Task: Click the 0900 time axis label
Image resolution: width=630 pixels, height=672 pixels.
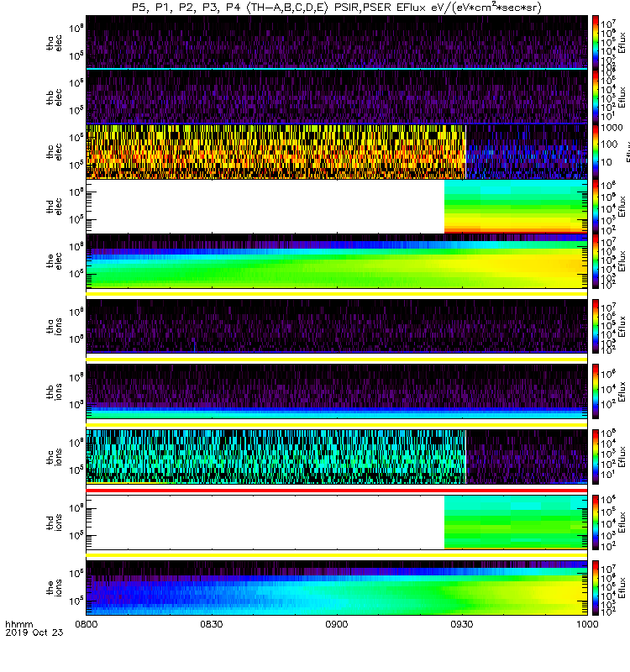Action: 337,624
